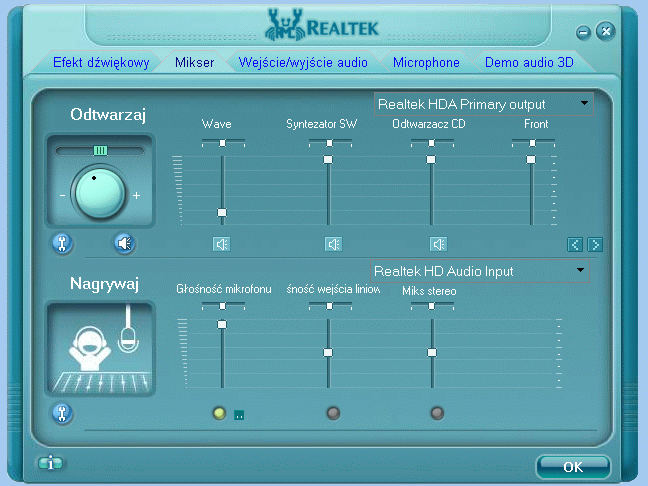Mute master playback speaker icon
Image resolution: width=648 pixels, height=486 pixels.
point(124,243)
